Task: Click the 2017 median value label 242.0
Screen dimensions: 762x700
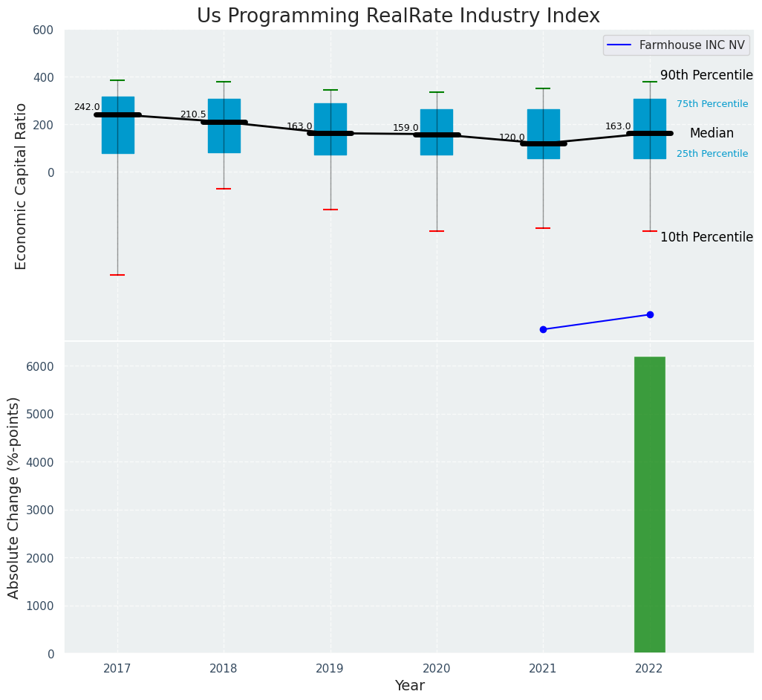Action: [87, 107]
